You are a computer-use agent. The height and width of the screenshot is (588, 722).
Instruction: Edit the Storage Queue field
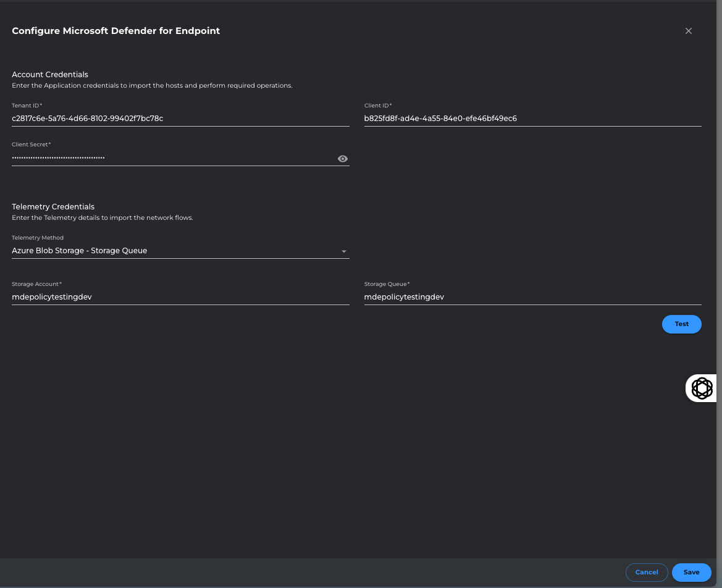tap(531, 297)
